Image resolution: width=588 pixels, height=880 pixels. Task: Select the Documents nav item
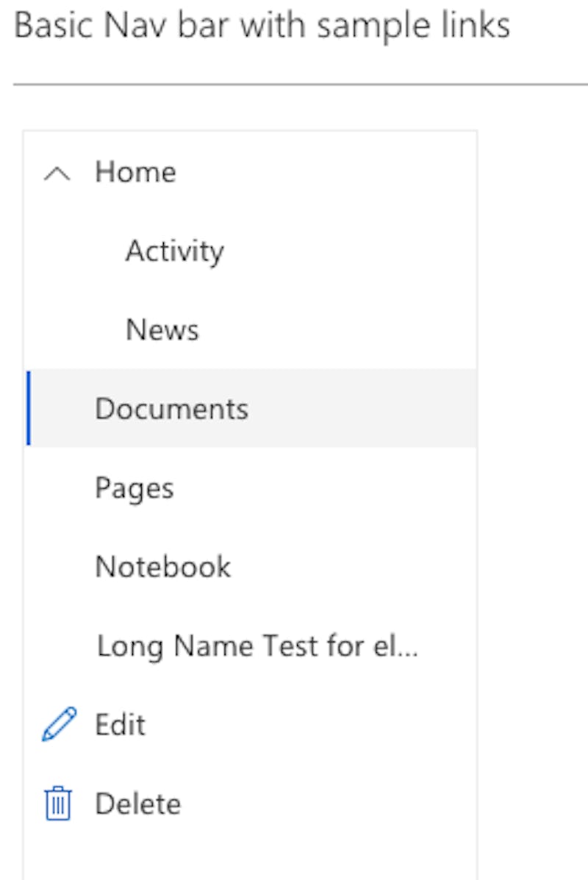coord(171,409)
